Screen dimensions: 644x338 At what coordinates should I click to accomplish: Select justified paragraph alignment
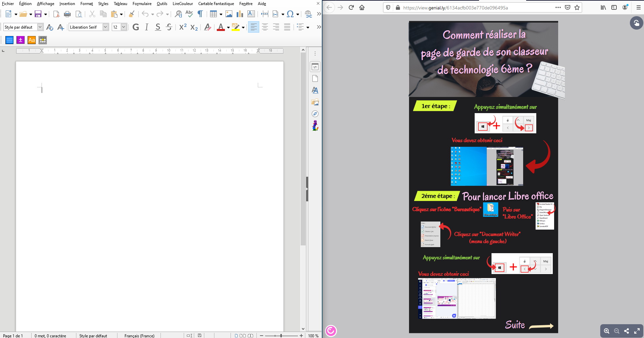tap(287, 27)
